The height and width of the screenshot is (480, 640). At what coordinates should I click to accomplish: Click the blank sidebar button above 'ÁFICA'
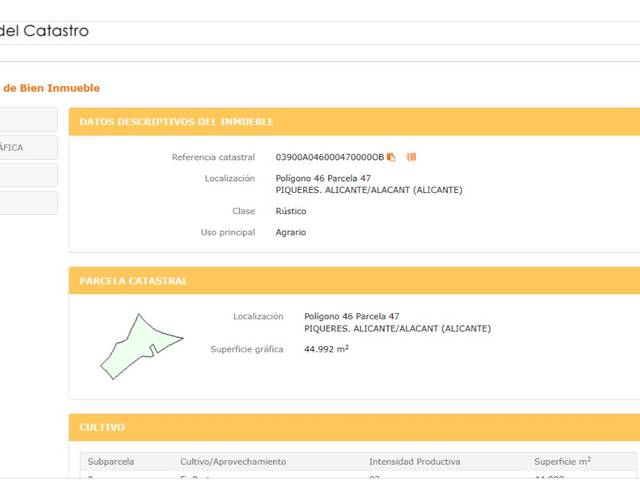coord(28,119)
